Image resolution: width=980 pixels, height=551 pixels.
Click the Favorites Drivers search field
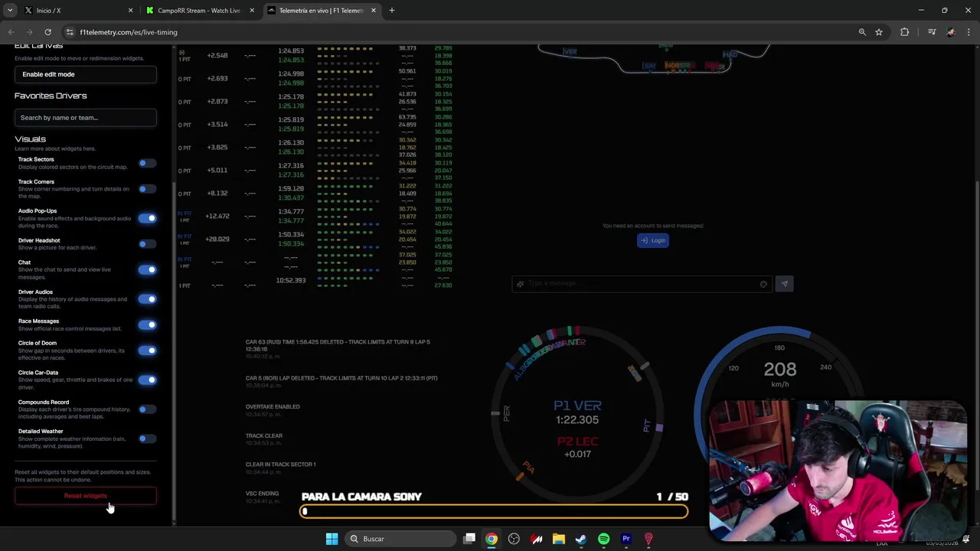[x=86, y=118]
